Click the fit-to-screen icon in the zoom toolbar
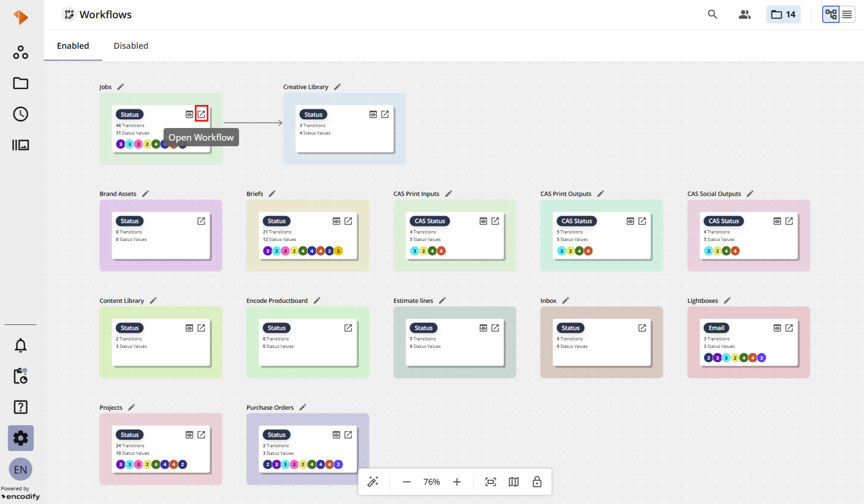864x504 pixels. pos(490,481)
